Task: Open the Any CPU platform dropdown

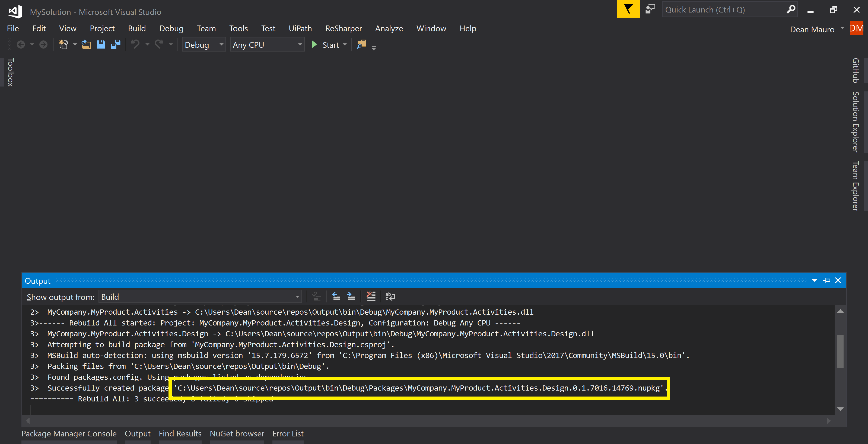Action: point(267,44)
